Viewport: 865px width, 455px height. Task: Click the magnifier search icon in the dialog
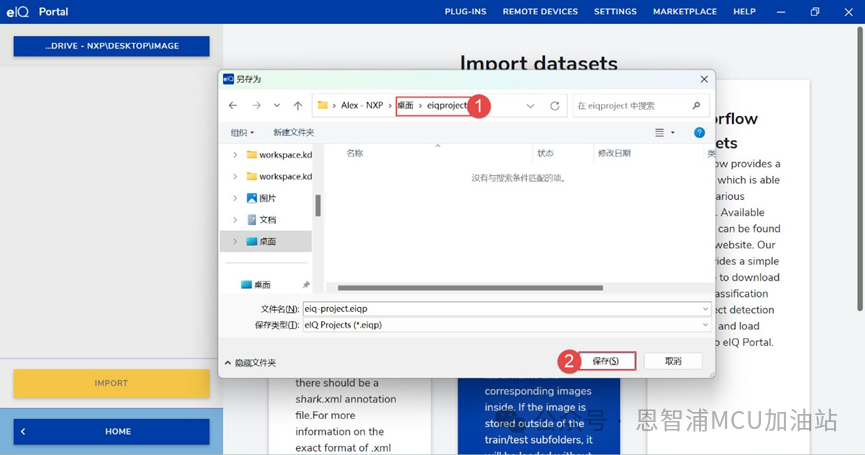tap(696, 106)
